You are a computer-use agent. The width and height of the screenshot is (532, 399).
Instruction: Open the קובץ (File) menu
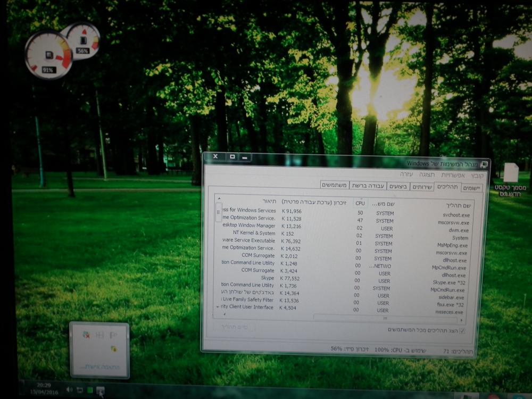tap(477, 175)
